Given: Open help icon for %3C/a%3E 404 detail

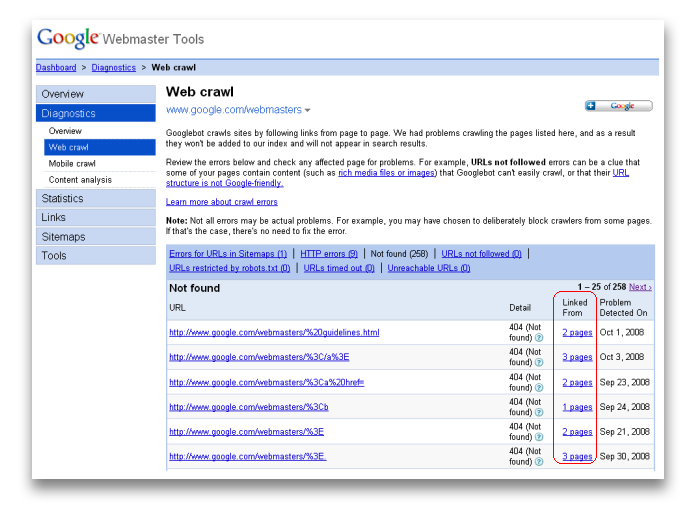Looking at the screenshot, I should [x=539, y=362].
